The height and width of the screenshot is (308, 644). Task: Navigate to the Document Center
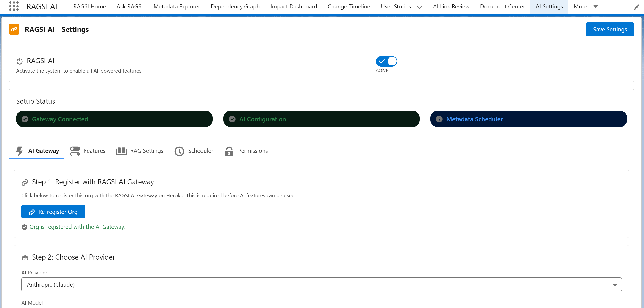coord(502,6)
